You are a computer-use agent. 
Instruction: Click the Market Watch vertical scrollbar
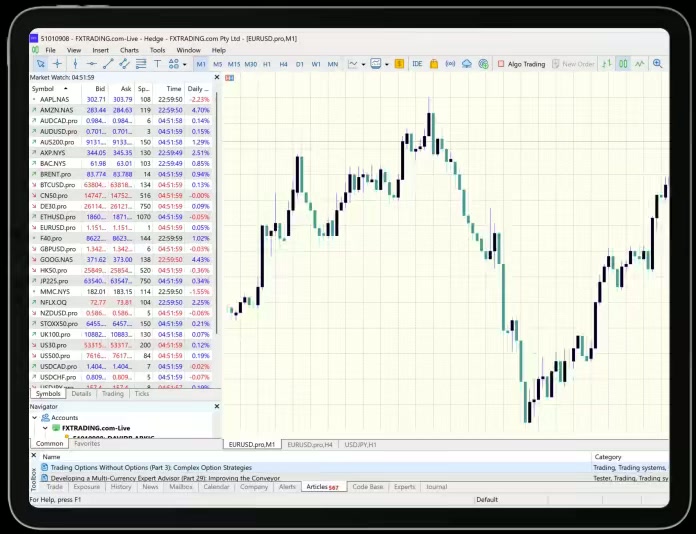(x=217, y=213)
